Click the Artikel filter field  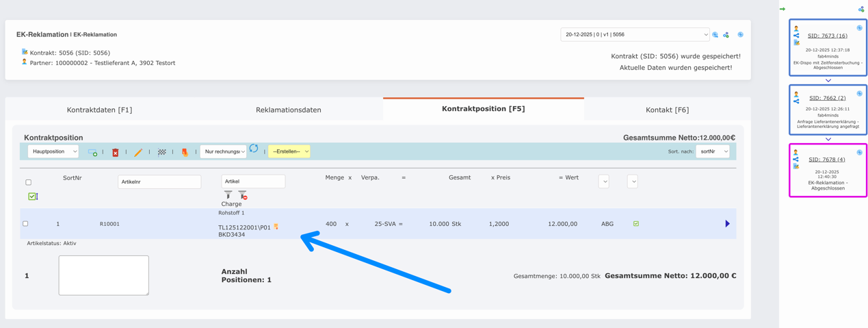pos(253,181)
